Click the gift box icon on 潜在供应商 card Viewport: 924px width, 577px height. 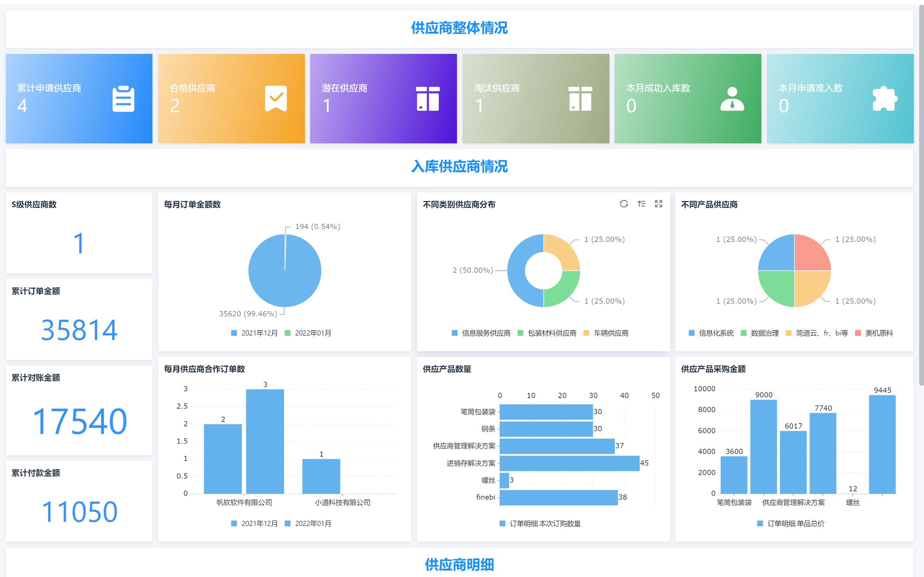[427, 99]
